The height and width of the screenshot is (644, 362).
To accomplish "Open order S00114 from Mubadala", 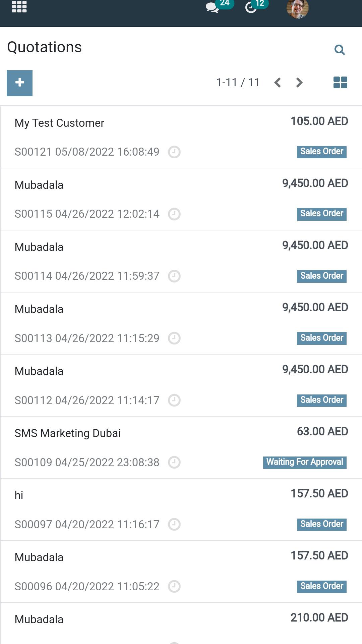I will point(181,261).
